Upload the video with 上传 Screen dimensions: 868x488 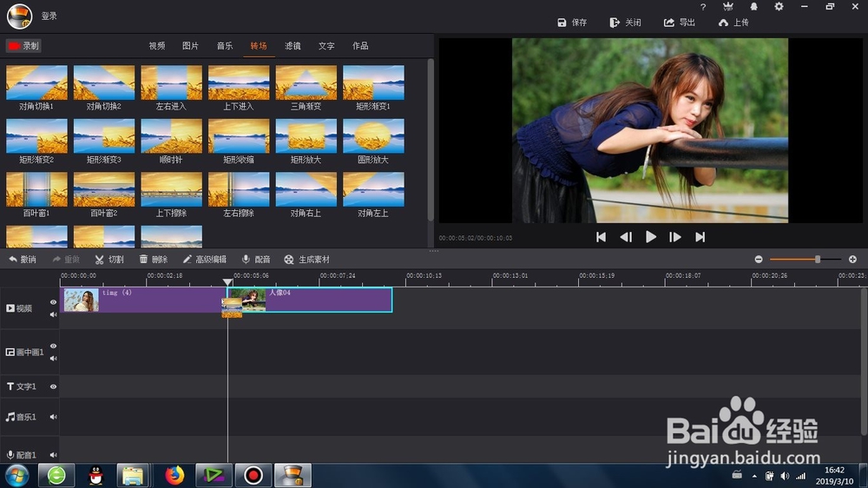pos(733,23)
